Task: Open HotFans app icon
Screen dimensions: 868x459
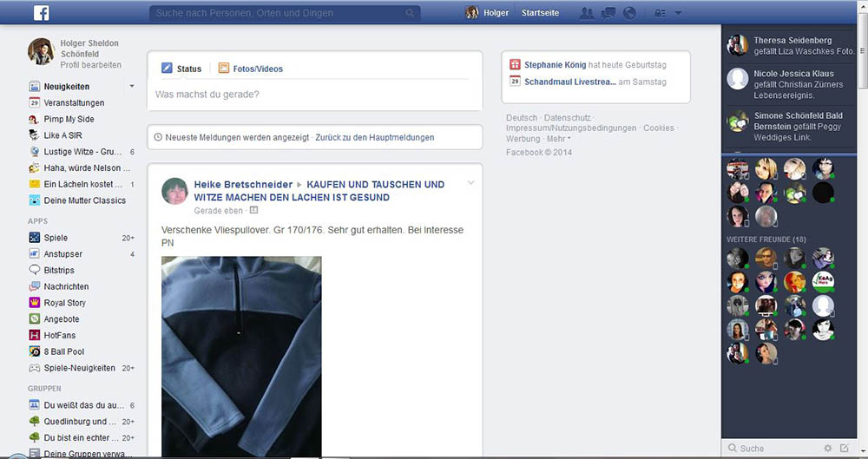Action: pyautogui.click(x=35, y=335)
